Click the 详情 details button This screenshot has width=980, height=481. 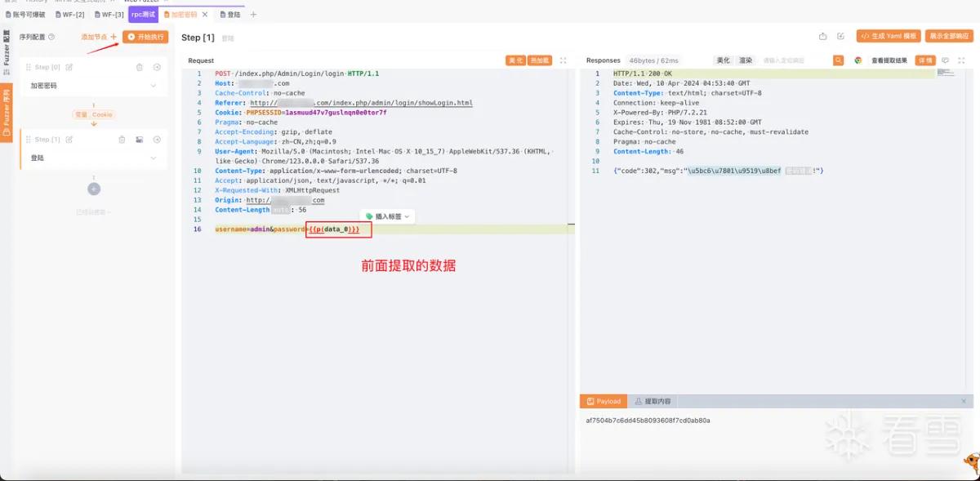click(x=925, y=60)
